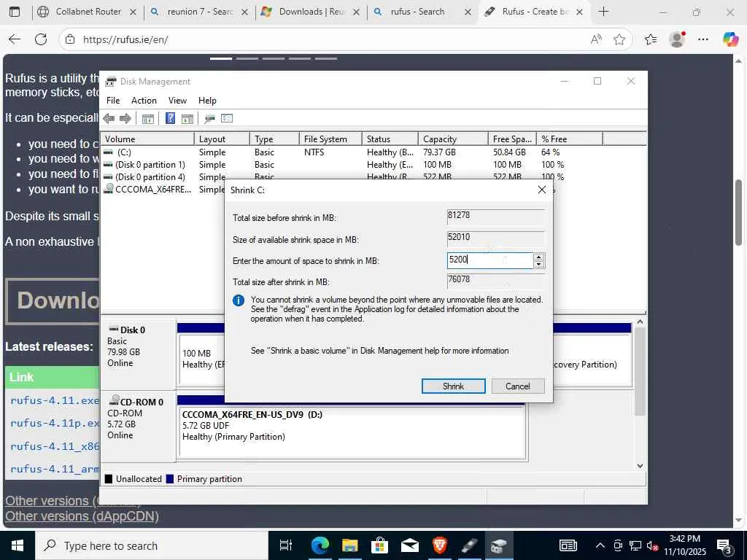Launch Brave browser from the taskbar
This screenshot has width=747, height=560.
(439, 545)
